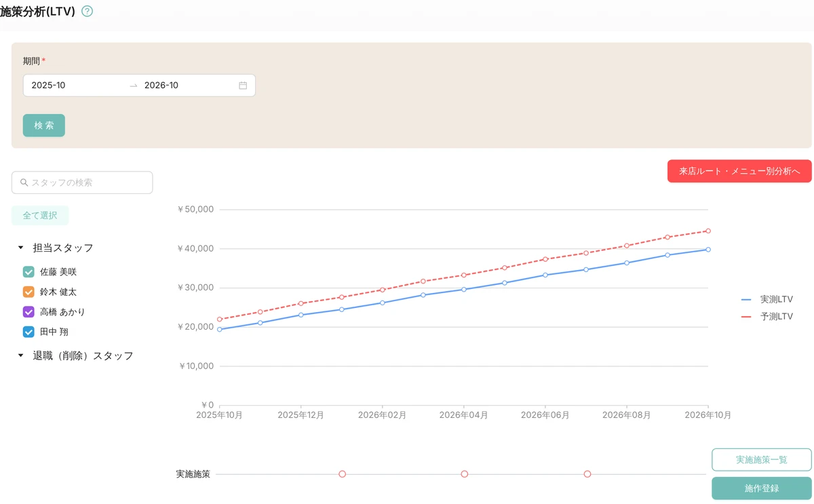Toggle the 高橋 あかり checkbox
The width and height of the screenshot is (814, 504).
click(x=28, y=312)
